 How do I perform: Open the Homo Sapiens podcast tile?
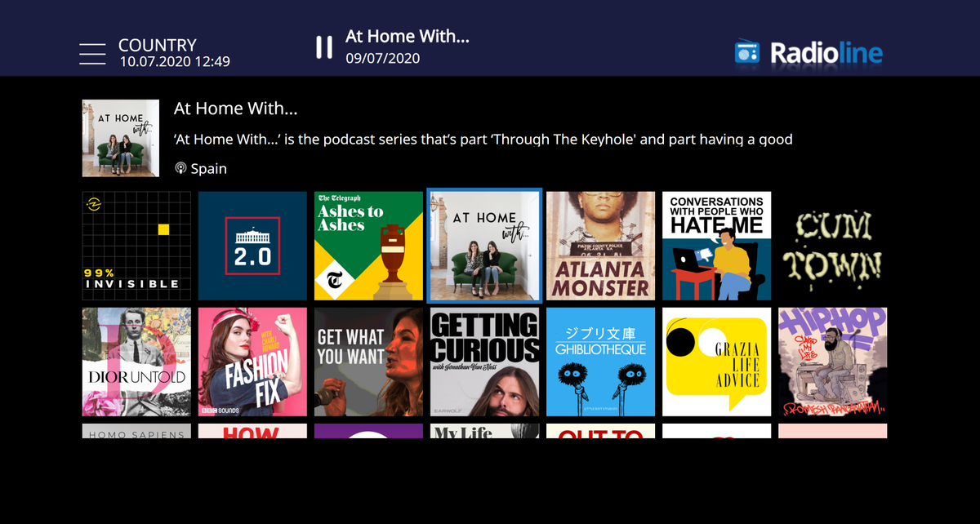pyautogui.click(x=136, y=431)
